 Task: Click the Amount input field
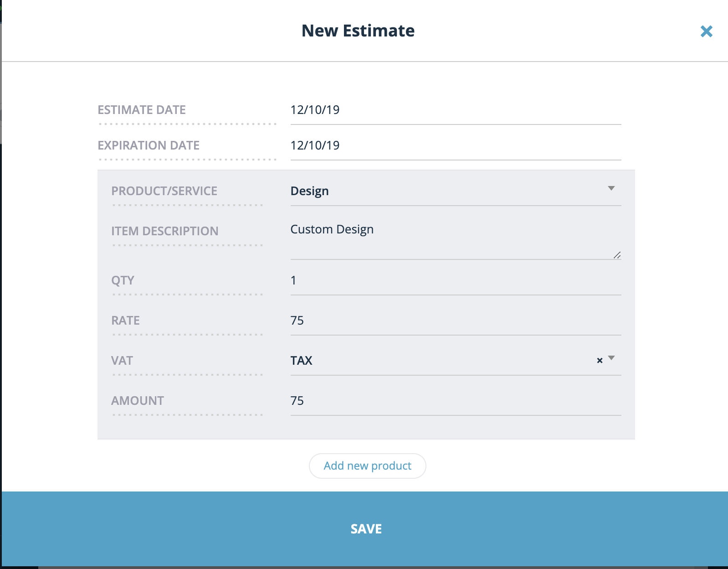tap(456, 401)
